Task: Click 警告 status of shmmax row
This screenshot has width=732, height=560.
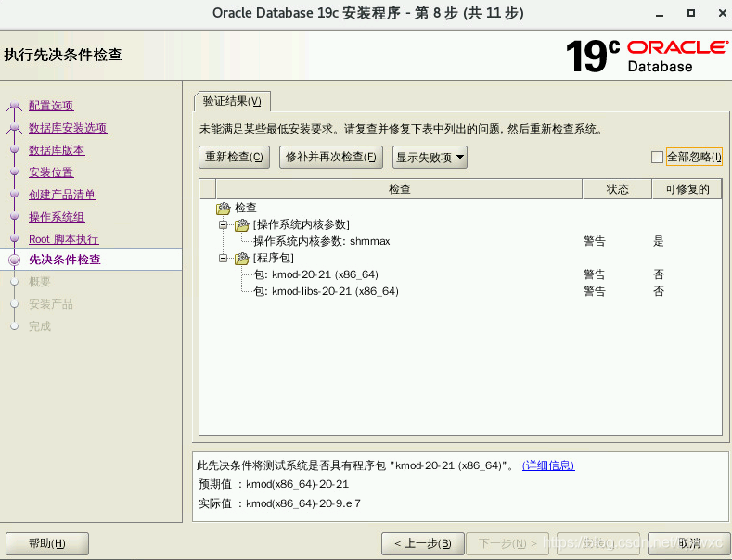Action: pyautogui.click(x=595, y=241)
